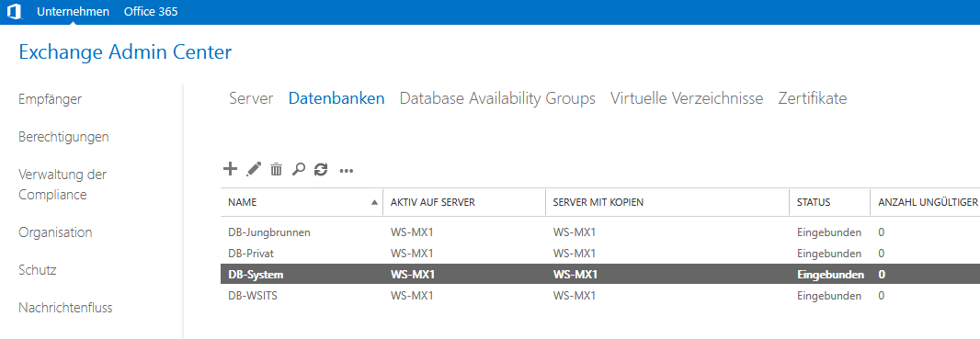Toggle NAME column sort arrow
This screenshot has width=980, height=339.
point(374,203)
